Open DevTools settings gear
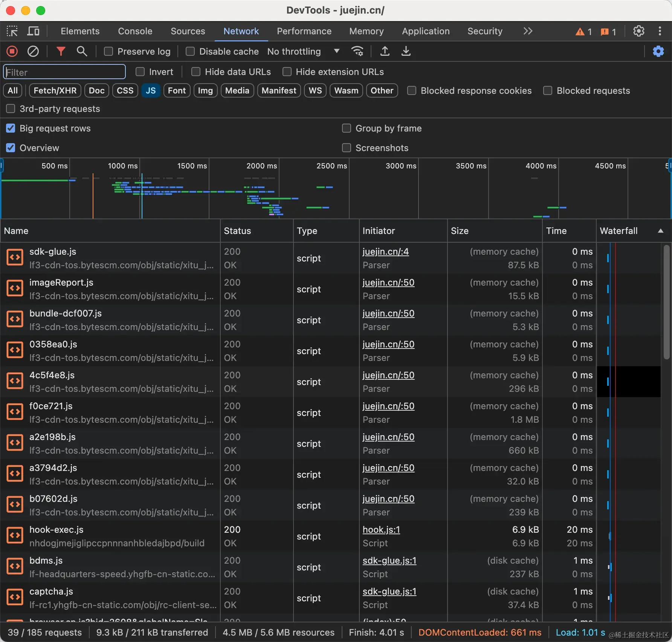 (638, 31)
